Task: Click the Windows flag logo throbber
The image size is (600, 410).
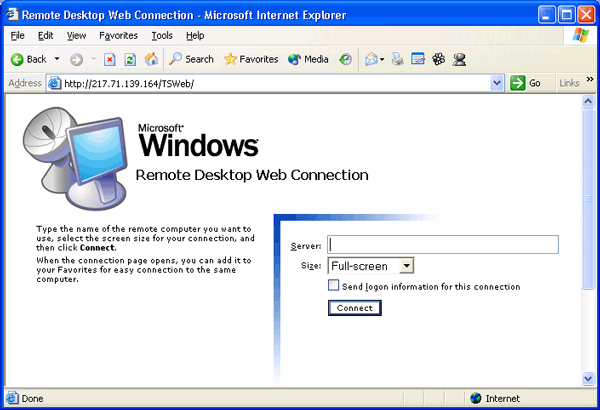Action: pos(580,35)
